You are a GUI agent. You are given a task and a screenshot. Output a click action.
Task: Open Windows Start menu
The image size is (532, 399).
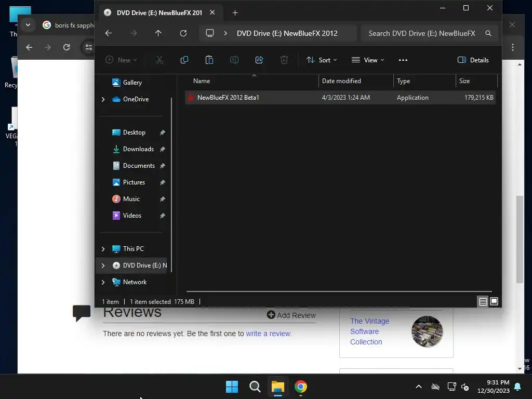tap(232, 387)
